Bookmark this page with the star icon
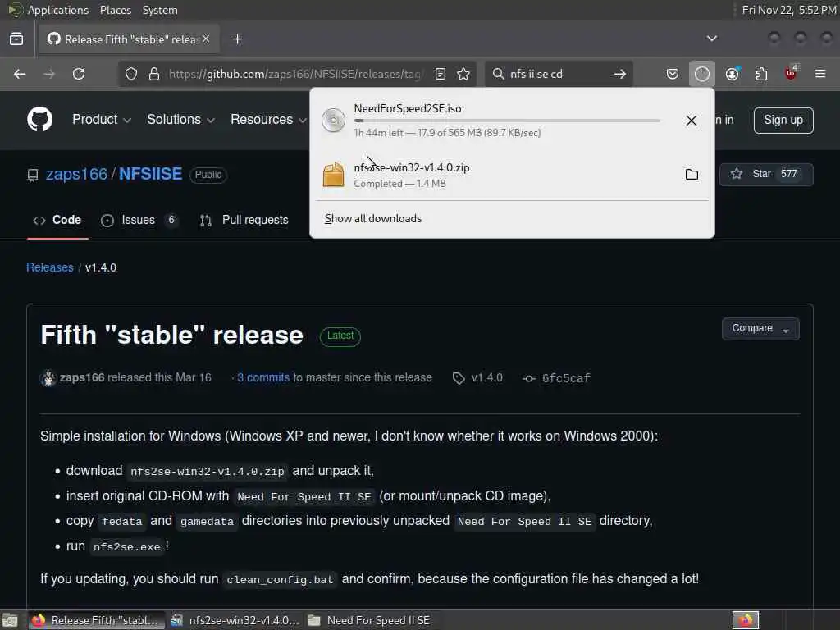 click(463, 74)
